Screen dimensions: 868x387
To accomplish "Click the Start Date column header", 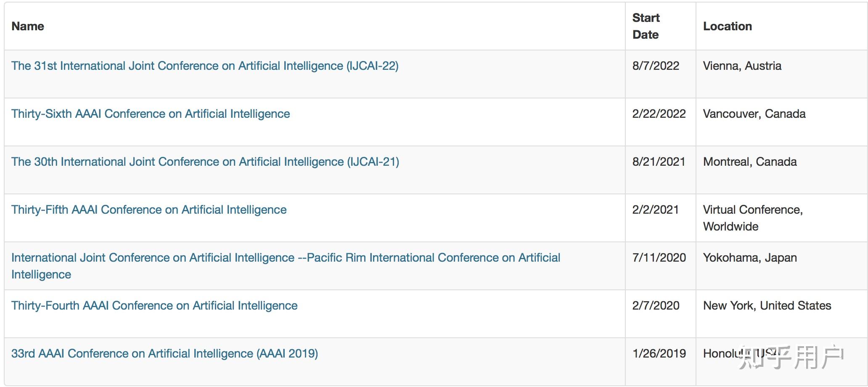I will tap(646, 27).
